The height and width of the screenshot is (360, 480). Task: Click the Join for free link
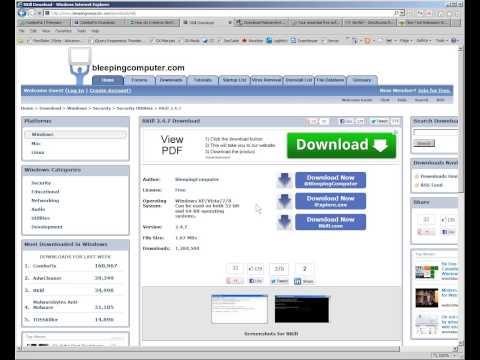tap(434, 91)
